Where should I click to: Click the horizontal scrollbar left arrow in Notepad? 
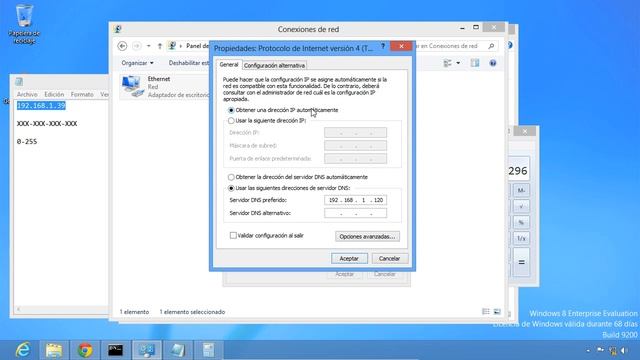tap(18, 309)
